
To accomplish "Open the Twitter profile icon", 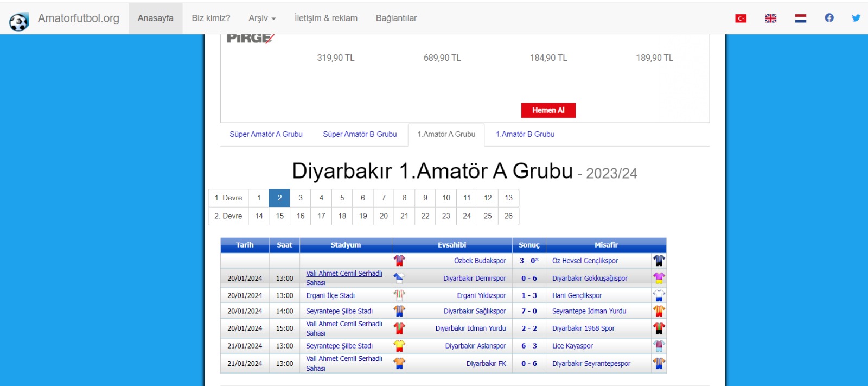I will [856, 18].
